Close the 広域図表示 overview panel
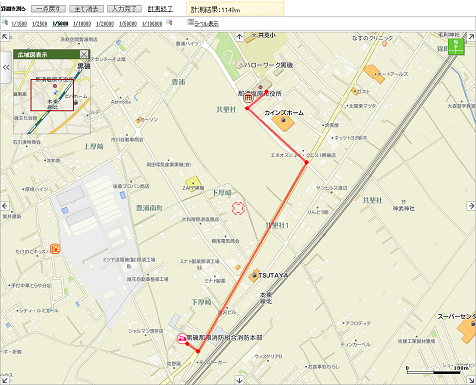This screenshot has height=385, width=476. pos(84,54)
